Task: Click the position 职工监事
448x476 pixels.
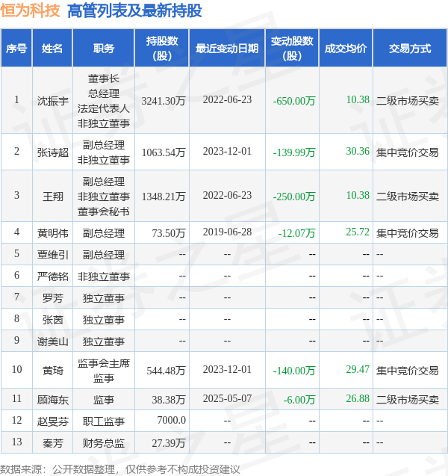Action: coord(104,421)
